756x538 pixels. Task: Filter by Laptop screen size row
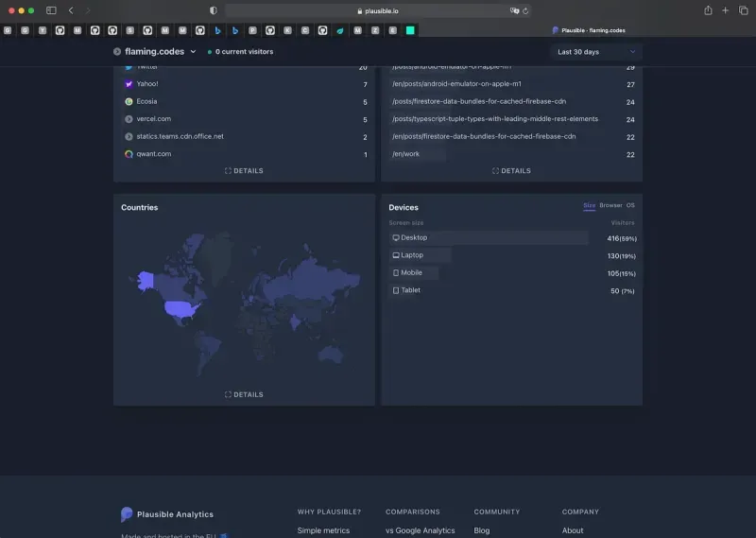point(512,255)
